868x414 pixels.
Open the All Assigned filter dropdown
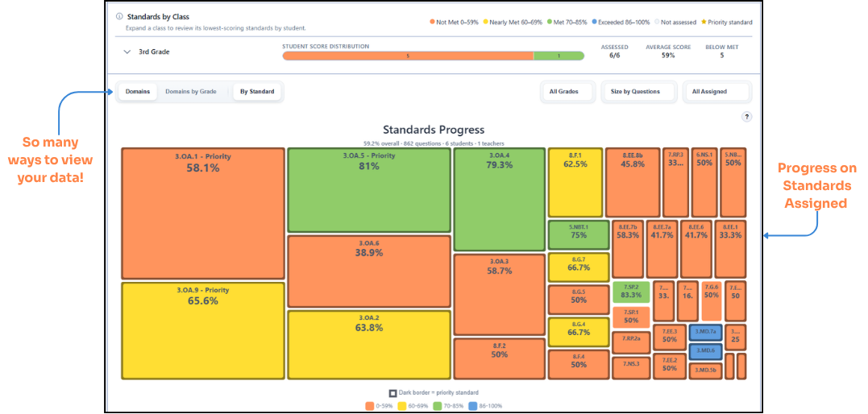716,92
